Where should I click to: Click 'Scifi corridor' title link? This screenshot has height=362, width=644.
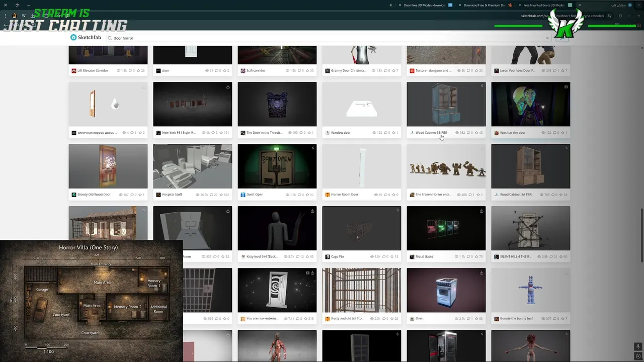(x=256, y=71)
